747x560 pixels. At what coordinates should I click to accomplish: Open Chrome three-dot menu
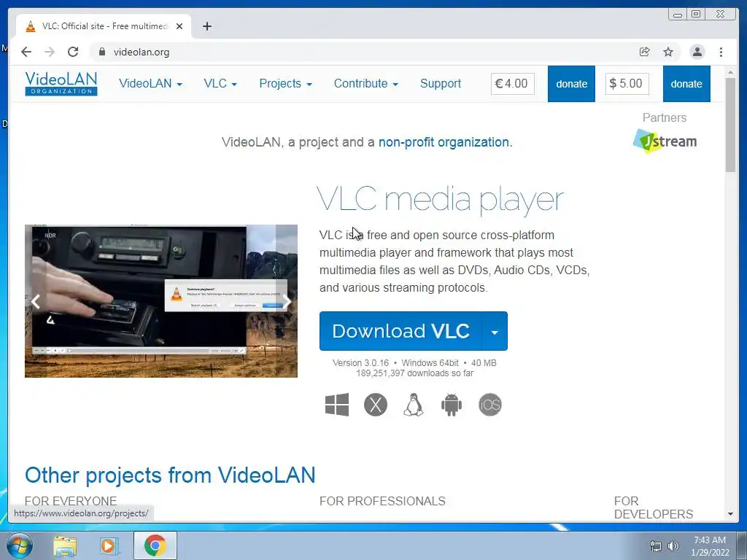pyautogui.click(x=721, y=52)
